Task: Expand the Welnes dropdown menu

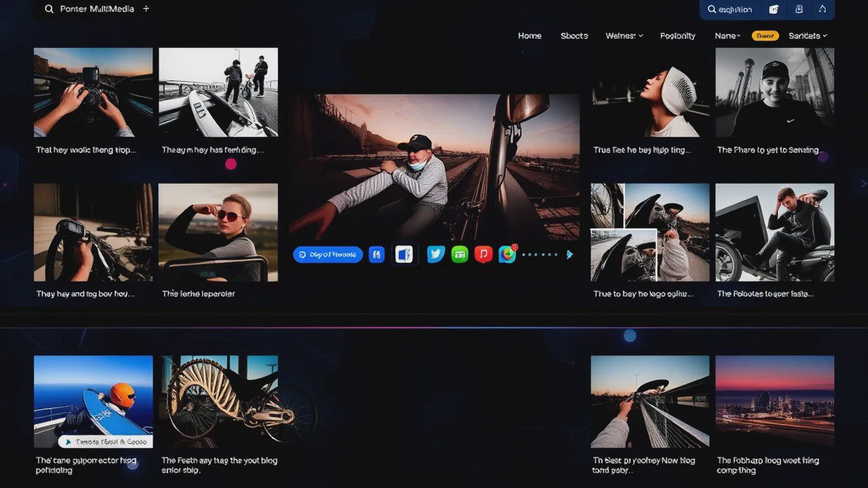Action: 624,36
